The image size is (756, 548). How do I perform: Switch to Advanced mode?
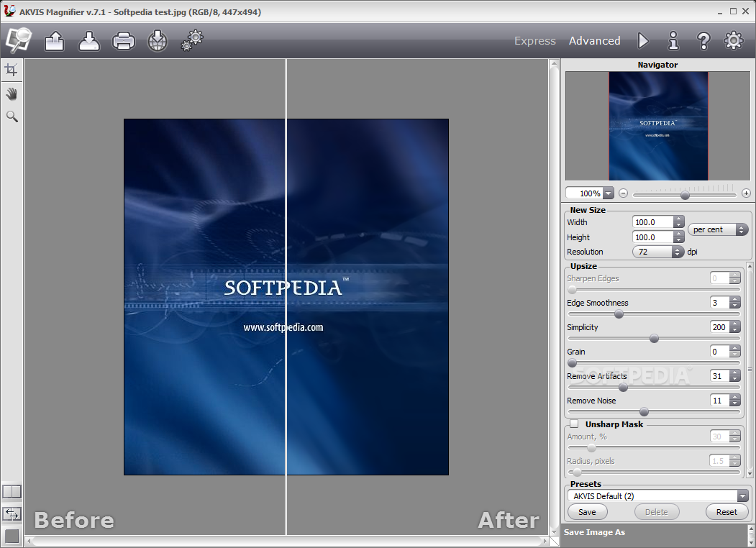point(594,41)
